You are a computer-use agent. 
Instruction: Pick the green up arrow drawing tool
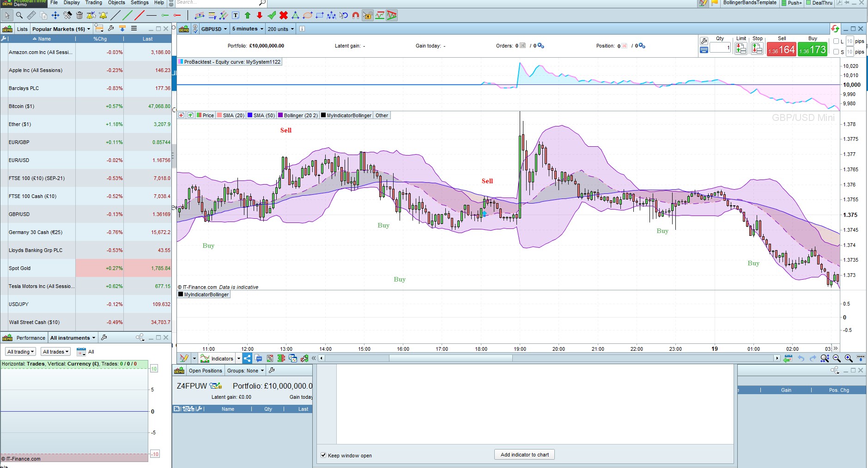click(x=248, y=15)
